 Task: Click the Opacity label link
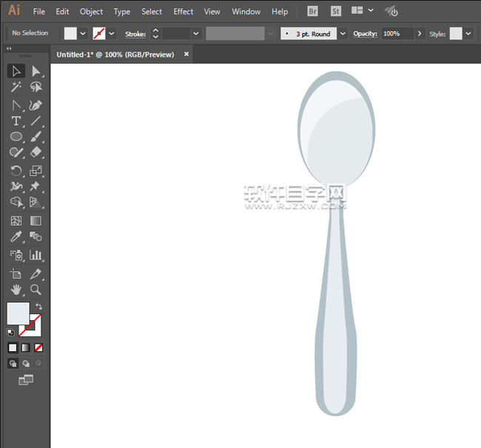(x=365, y=33)
